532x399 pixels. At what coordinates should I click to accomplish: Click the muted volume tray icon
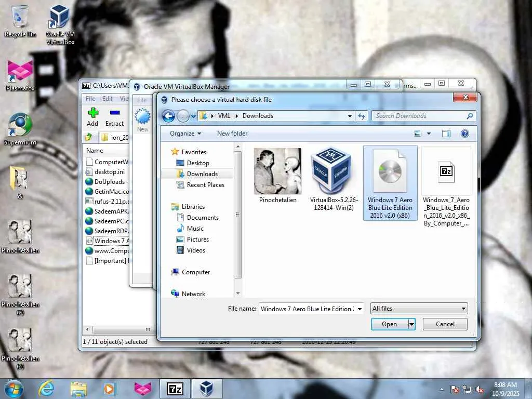(480, 390)
